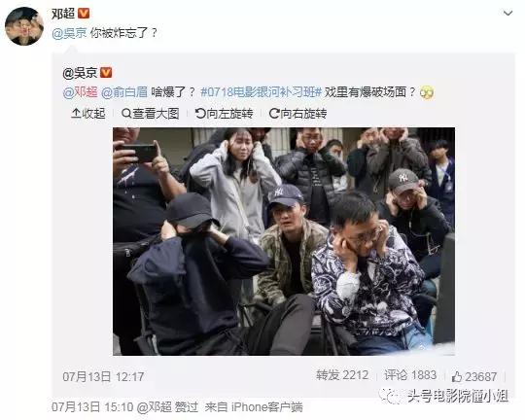Open 评论 1883 comments
525x420 pixels.
tap(410, 375)
